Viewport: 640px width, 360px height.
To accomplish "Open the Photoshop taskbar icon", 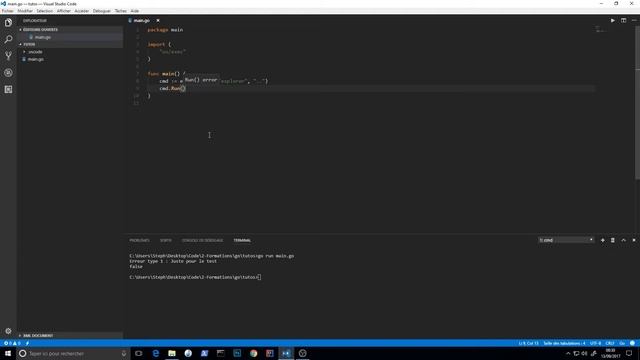I will (237, 353).
